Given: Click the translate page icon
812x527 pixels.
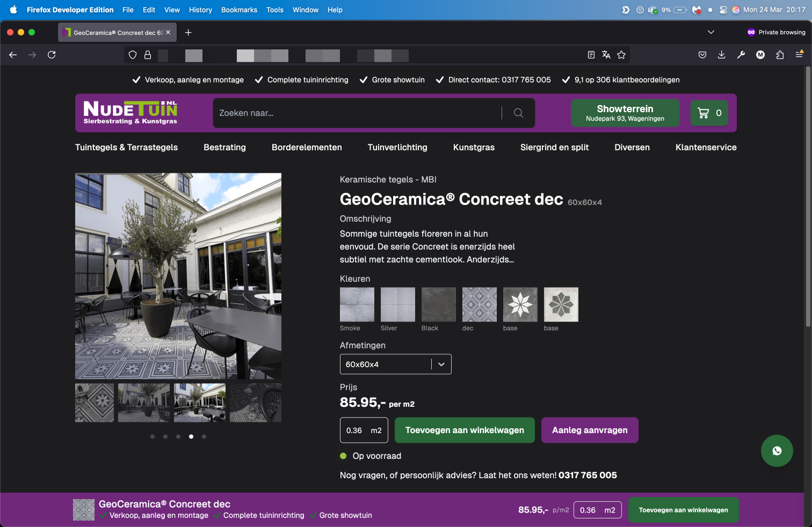Looking at the screenshot, I should [606, 55].
